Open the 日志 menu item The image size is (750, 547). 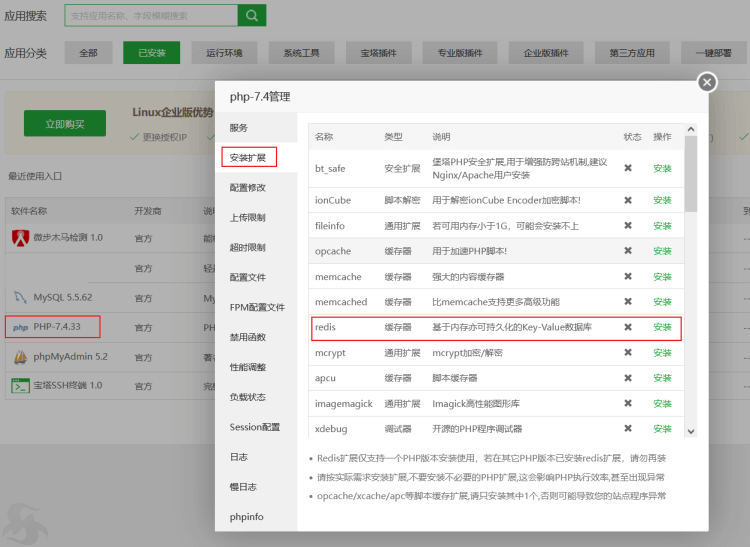pos(256,457)
